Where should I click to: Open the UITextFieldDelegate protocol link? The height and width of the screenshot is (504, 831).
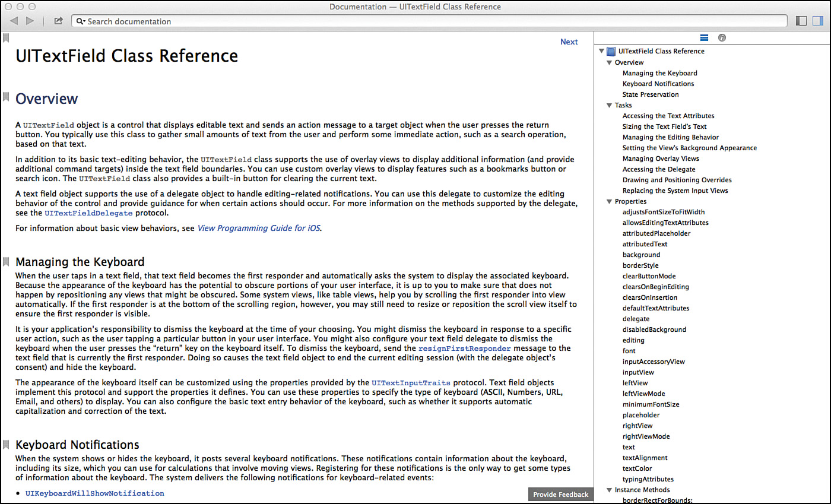click(x=90, y=213)
